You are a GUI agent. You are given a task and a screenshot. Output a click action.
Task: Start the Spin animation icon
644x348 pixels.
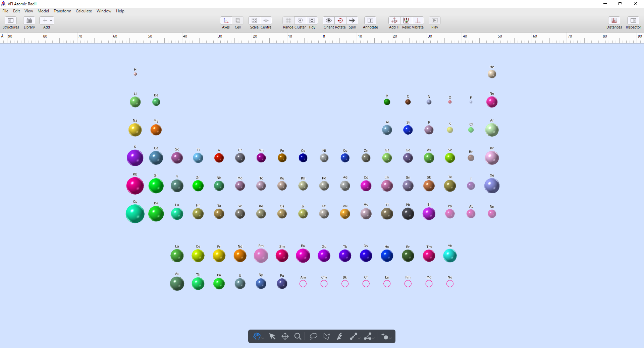point(352,21)
